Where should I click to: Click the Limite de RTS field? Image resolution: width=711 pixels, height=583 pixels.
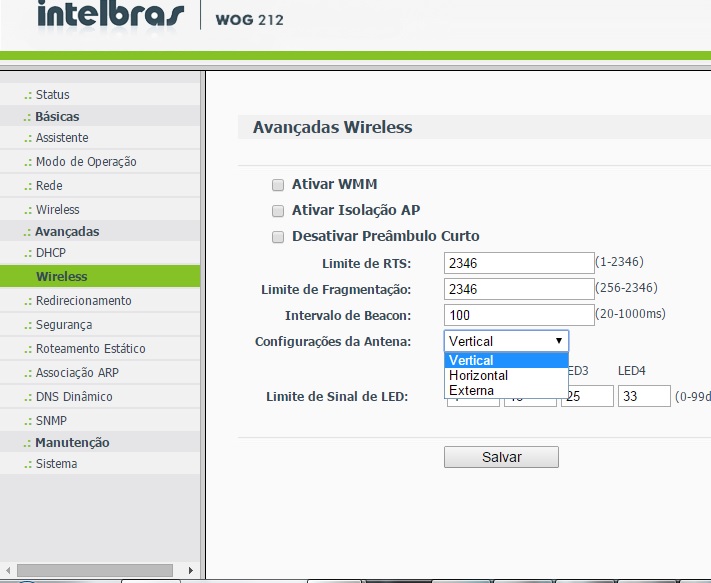tap(519, 263)
